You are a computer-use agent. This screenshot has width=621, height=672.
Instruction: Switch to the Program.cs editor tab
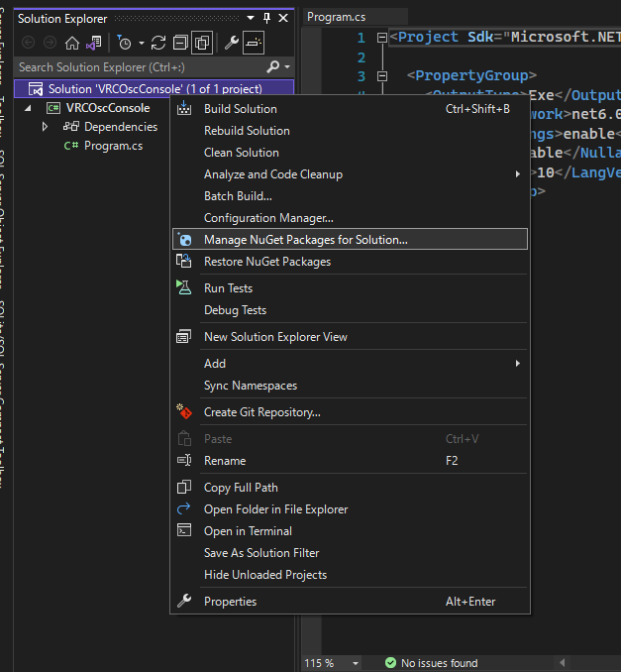(x=337, y=17)
